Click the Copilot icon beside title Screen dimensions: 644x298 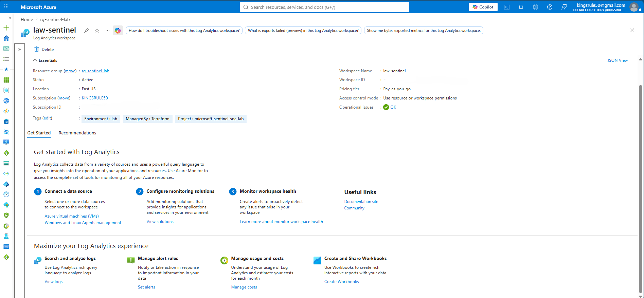tap(118, 31)
